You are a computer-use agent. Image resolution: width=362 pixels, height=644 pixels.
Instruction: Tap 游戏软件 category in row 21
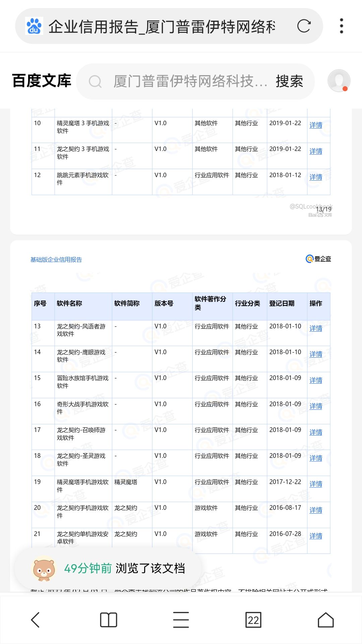[206, 534]
